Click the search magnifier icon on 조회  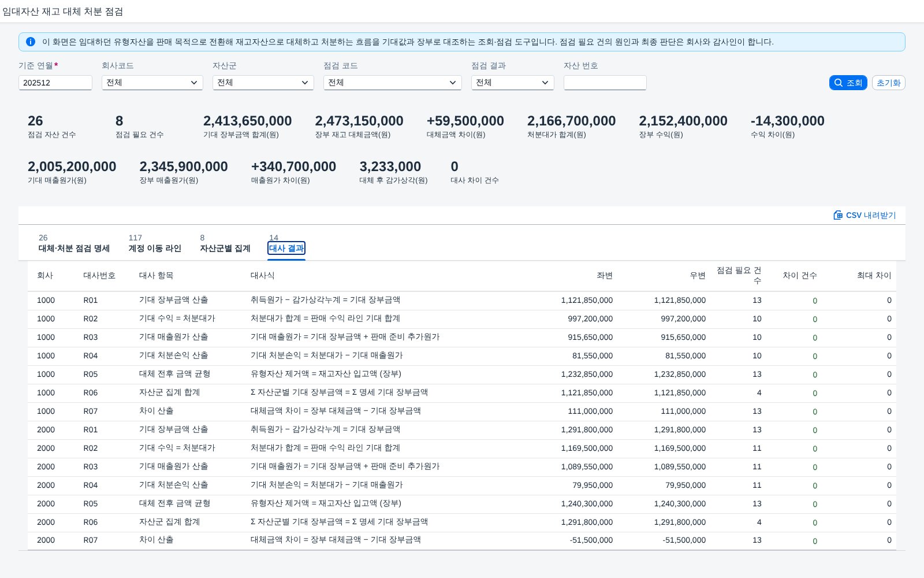point(839,83)
